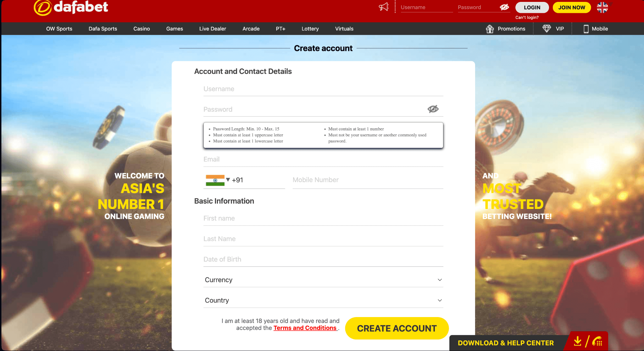Click the Email input field
The height and width of the screenshot is (351, 644).
point(323,159)
